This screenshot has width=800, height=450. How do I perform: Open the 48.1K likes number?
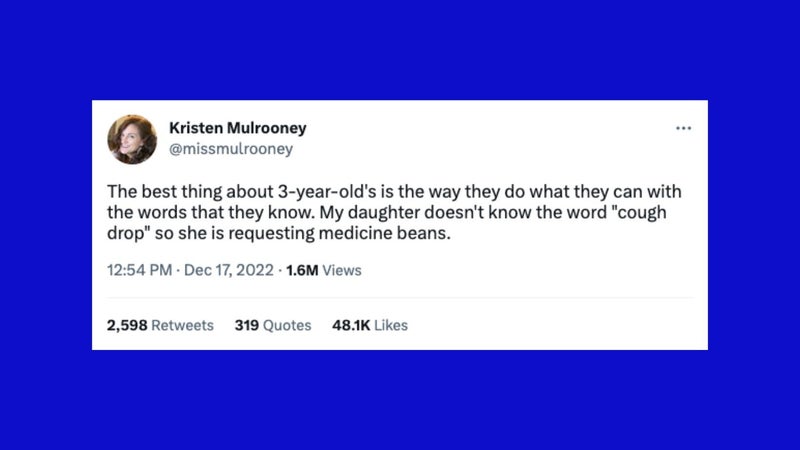tap(351, 325)
